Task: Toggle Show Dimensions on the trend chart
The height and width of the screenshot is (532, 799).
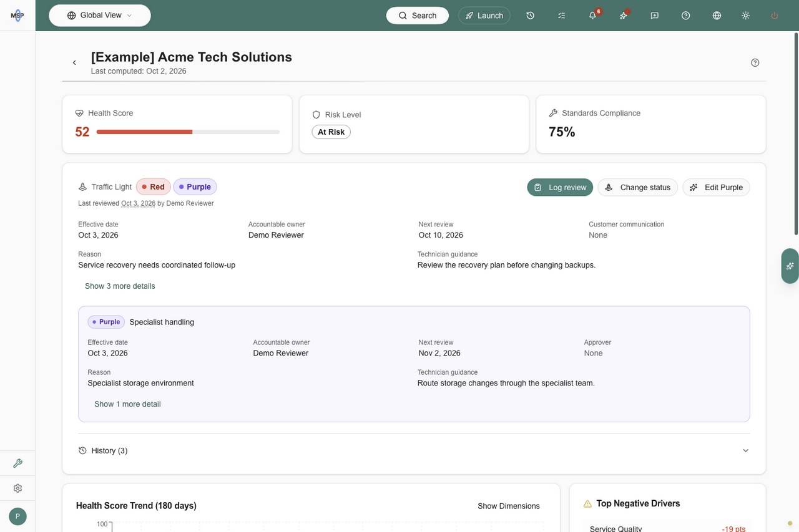Action: (x=509, y=506)
